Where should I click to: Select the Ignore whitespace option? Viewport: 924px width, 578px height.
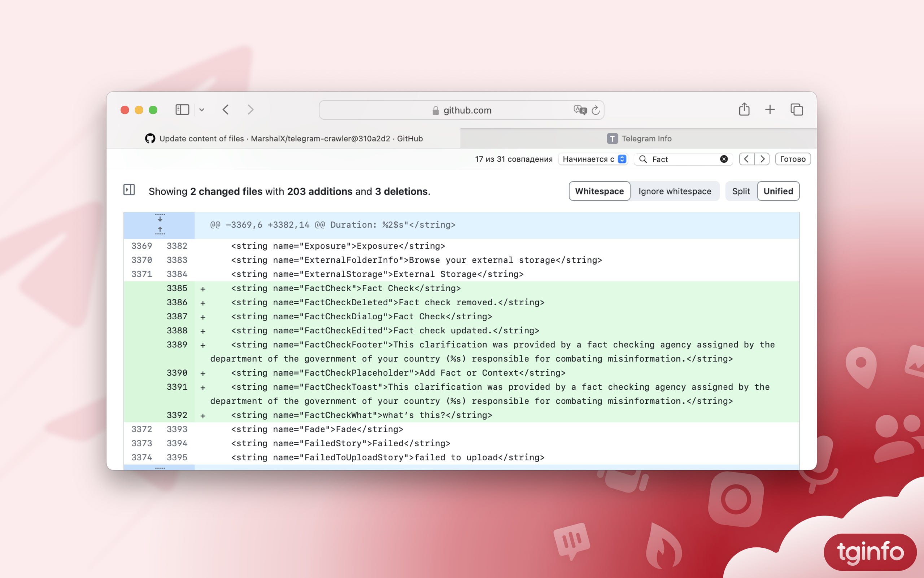[x=675, y=191]
